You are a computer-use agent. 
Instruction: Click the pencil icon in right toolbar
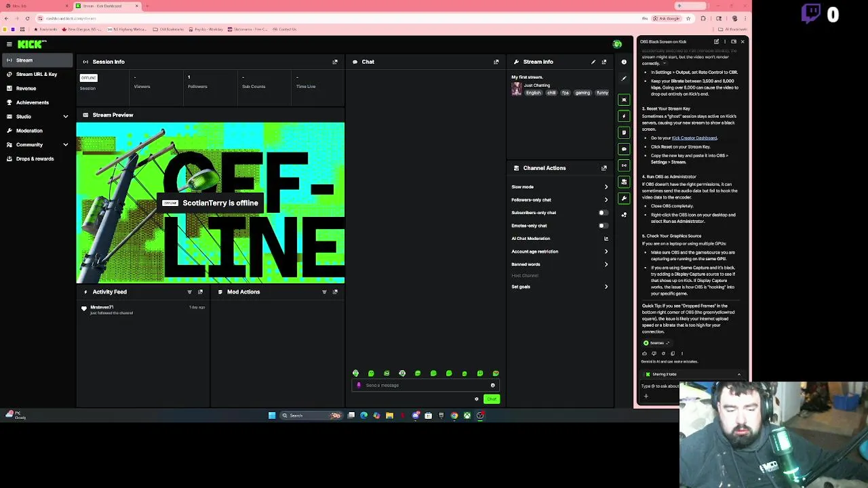(x=624, y=78)
